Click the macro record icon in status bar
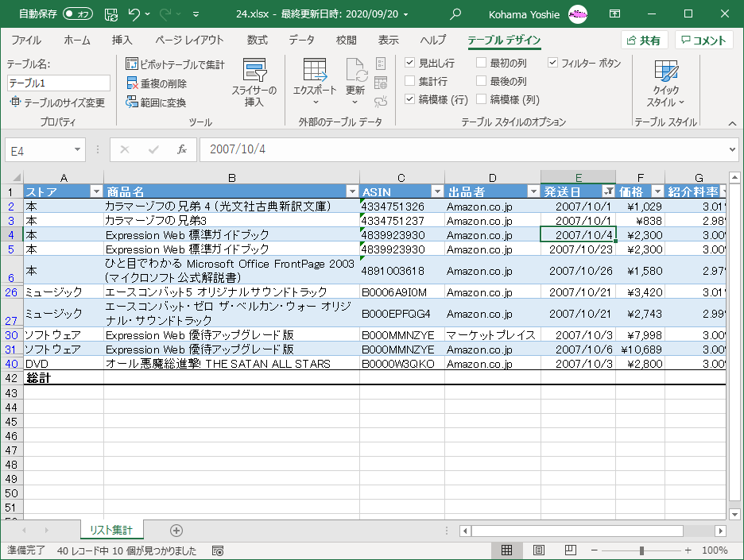This screenshot has height=560, width=744. tap(218, 550)
